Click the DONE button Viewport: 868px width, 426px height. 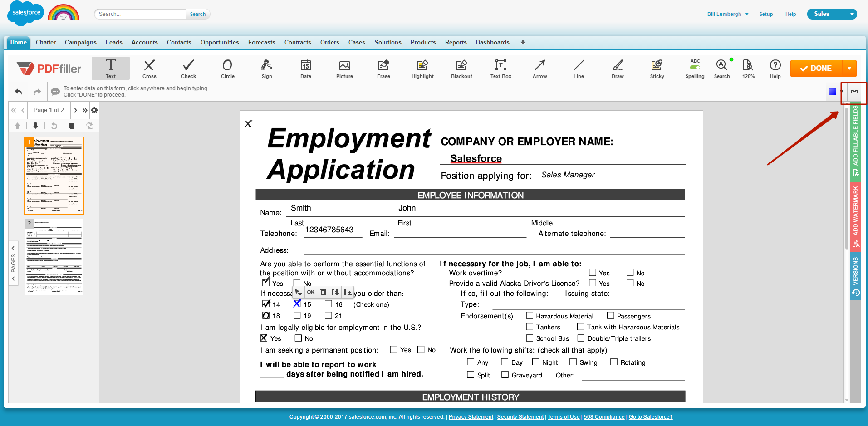816,69
